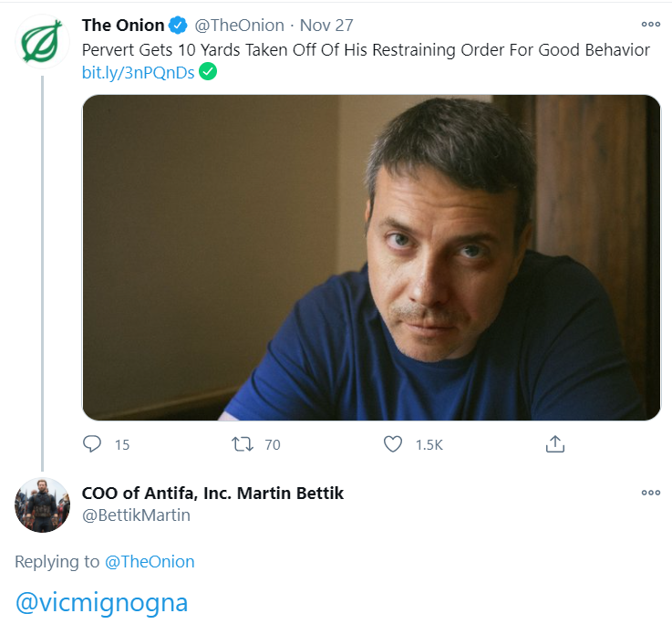
Task: Click the reply speech bubble icon
Action: pos(92,444)
